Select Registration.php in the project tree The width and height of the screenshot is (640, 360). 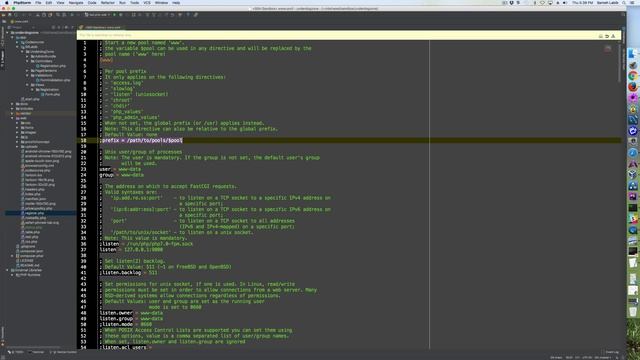50,66
